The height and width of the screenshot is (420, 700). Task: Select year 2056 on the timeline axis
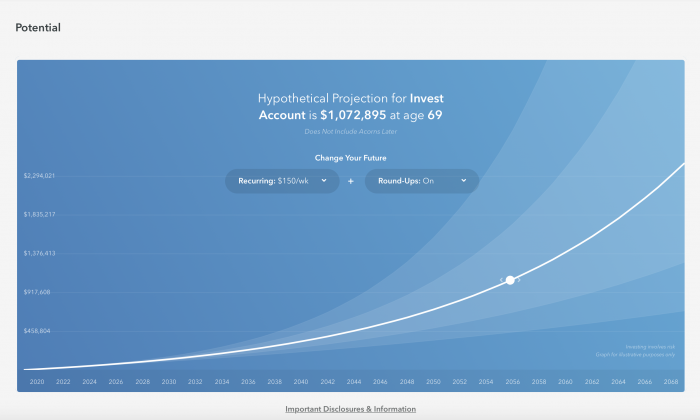[x=512, y=382]
